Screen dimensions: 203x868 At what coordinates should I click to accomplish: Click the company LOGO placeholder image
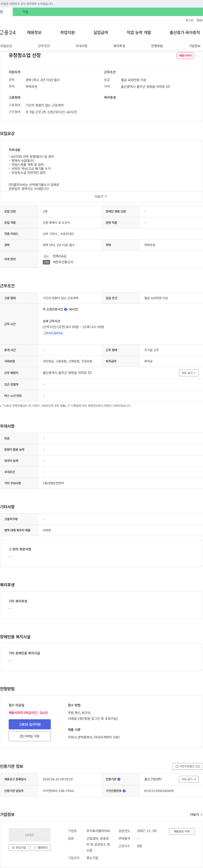30,835
